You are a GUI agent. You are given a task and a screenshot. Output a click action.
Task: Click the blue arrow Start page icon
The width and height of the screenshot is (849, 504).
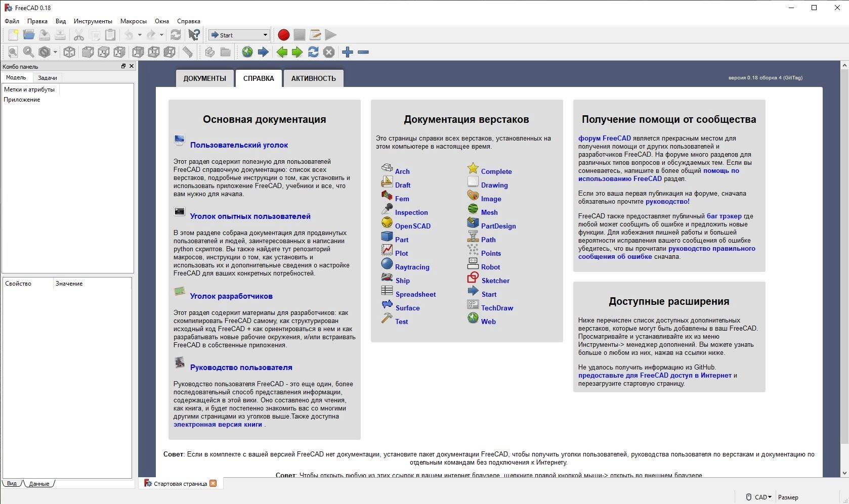[263, 52]
